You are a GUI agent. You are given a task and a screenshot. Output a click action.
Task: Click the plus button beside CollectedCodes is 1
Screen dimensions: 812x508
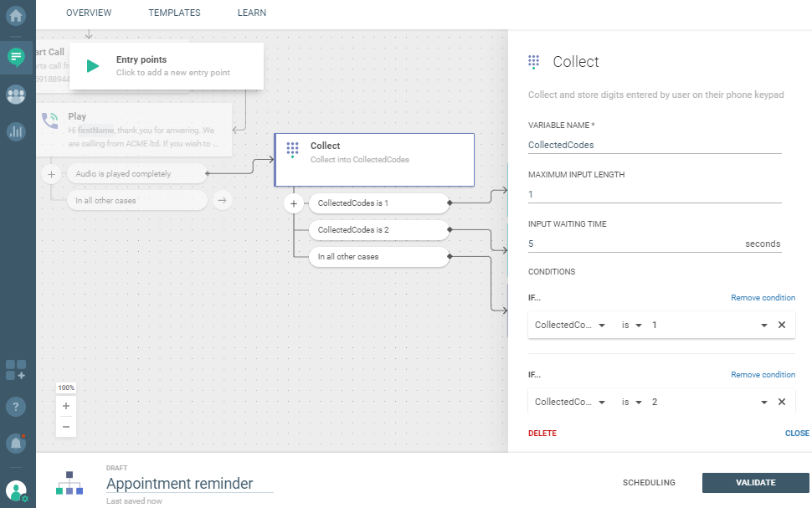pos(294,203)
